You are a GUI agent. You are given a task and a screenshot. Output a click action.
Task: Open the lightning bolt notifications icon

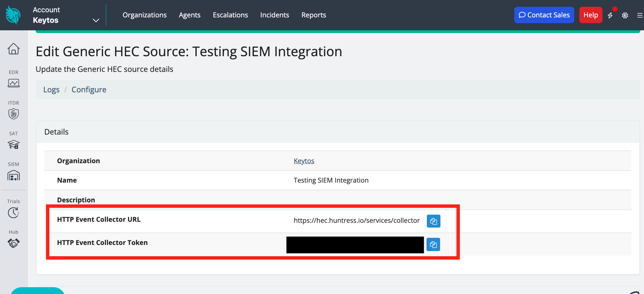tap(610, 15)
